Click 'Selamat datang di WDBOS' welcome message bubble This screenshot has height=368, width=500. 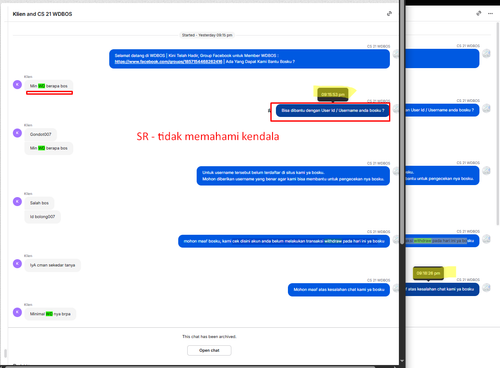click(x=249, y=59)
